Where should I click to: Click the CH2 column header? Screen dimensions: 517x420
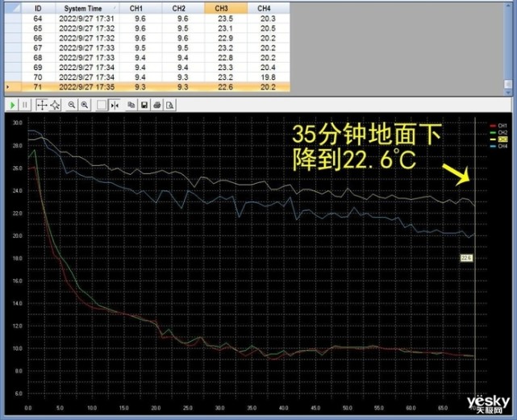[182, 8]
